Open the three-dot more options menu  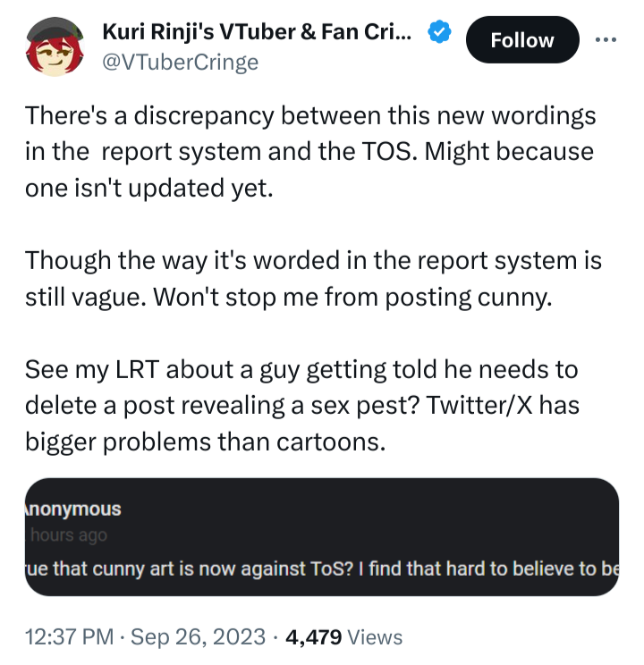coord(606,39)
